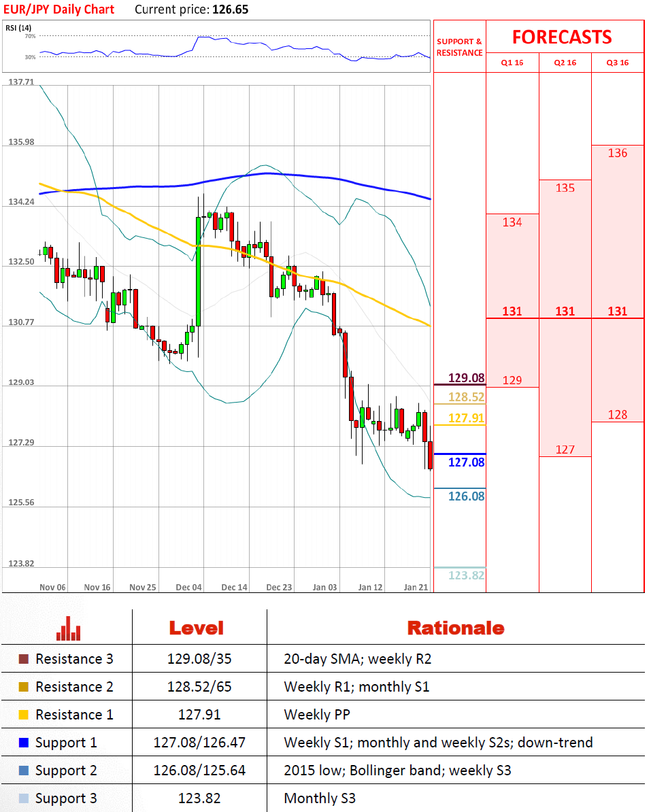Click the Resistance 1 row label
Image resolution: width=651 pixels, height=812 pixels.
click(x=74, y=715)
